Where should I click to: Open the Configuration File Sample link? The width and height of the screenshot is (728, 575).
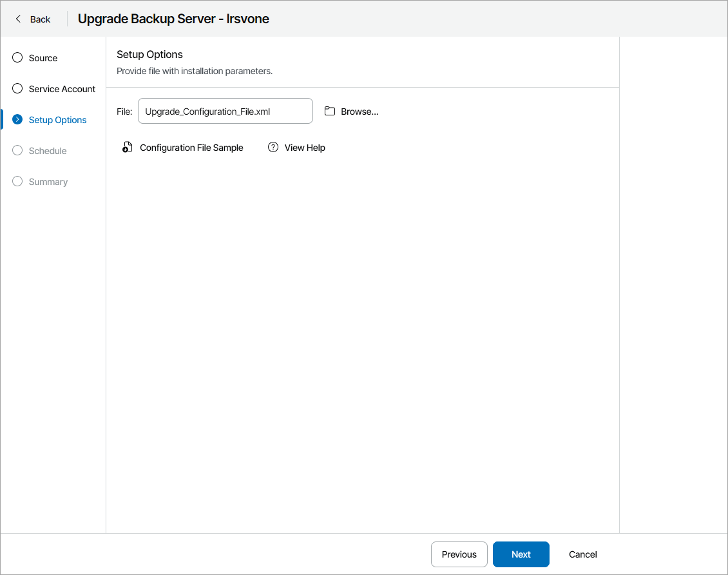point(191,148)
